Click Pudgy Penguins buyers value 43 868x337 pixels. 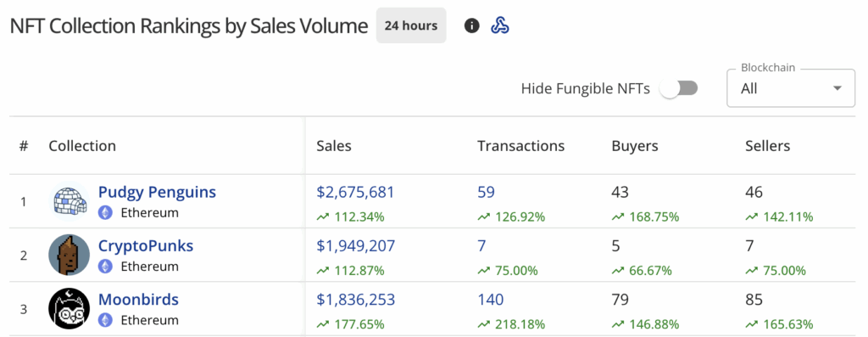tap(620, 193)
